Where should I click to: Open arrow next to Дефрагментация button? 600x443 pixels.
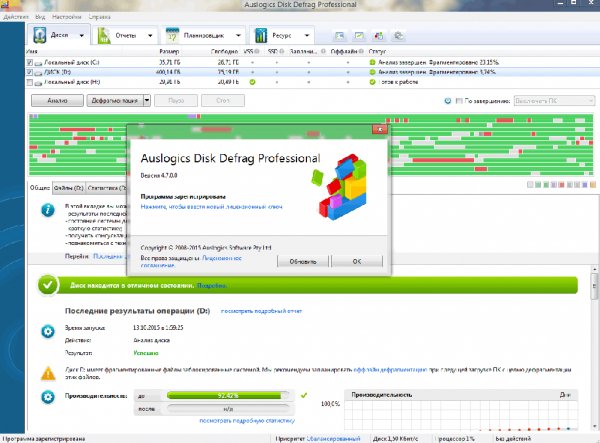click(147, 101)
